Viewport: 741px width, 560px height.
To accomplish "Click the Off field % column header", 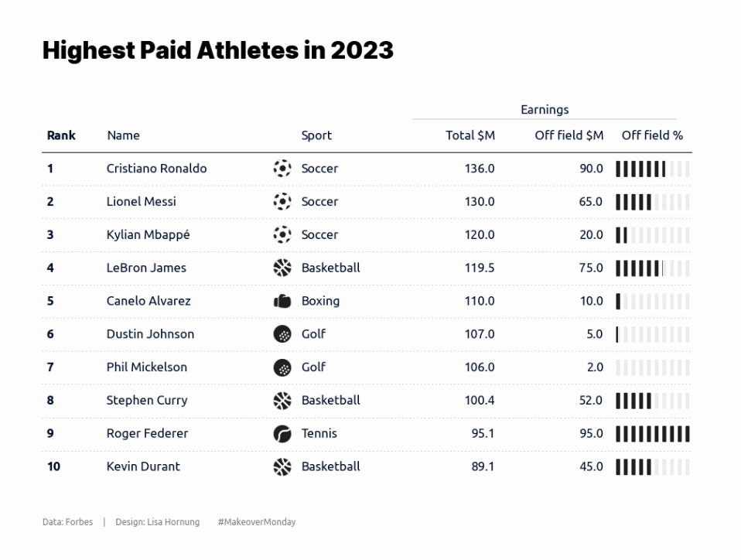I will 652,135.
